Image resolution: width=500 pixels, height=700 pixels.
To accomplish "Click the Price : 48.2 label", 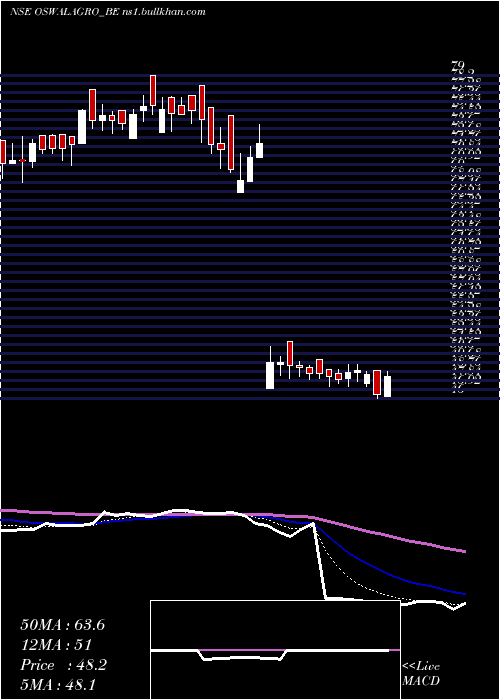I will (63, 665).
